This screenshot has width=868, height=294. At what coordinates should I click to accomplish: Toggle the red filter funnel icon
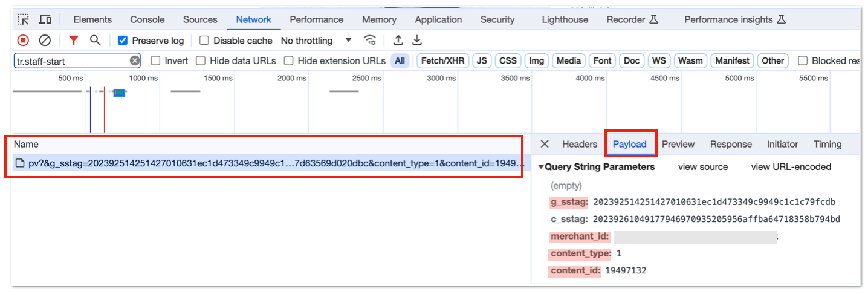point(73,41)
